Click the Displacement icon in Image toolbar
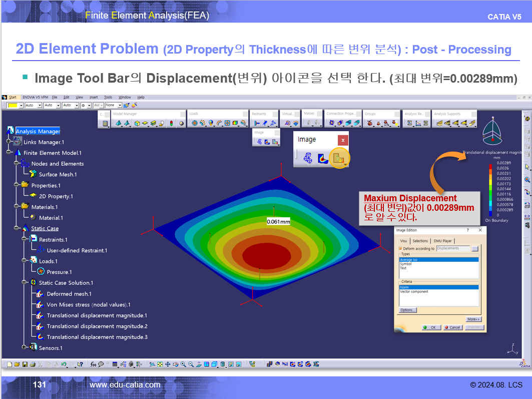 click(339, 158)
